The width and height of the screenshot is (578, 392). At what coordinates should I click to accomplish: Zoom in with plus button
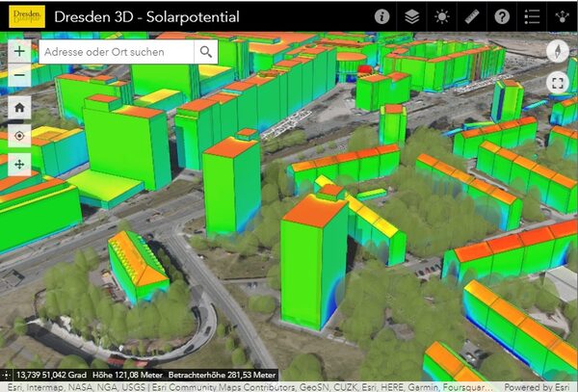[20, 51]
